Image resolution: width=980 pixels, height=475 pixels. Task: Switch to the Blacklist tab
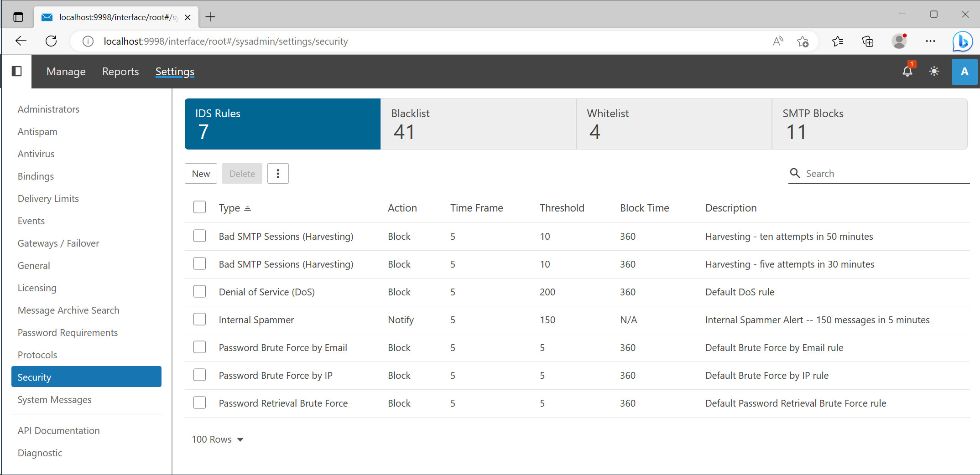478,124
